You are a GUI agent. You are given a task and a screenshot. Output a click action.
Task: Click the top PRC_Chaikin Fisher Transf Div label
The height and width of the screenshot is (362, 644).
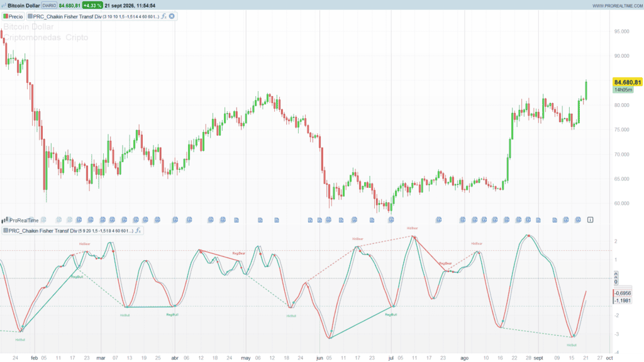point(67,16)
